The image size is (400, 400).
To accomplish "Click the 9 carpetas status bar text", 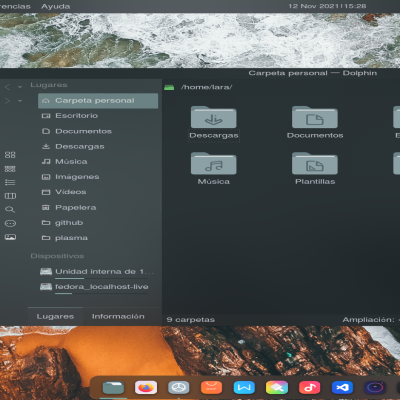I will [191, 320].
